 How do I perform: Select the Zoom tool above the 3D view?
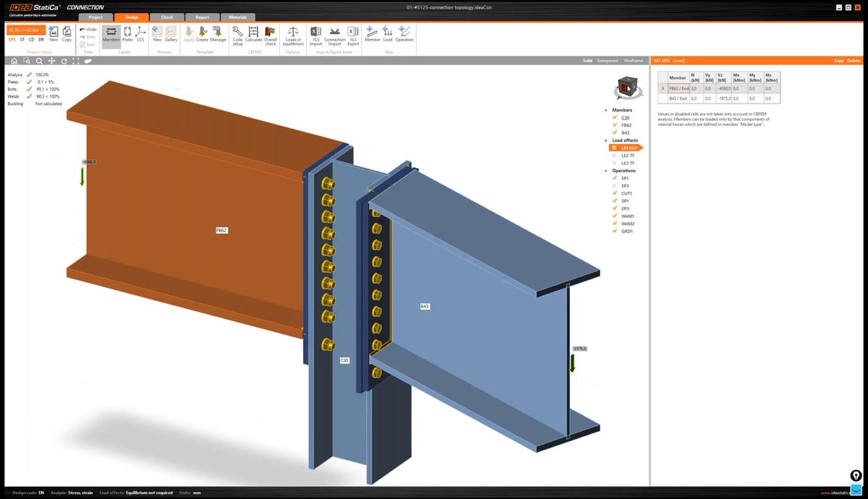[39, 61]
